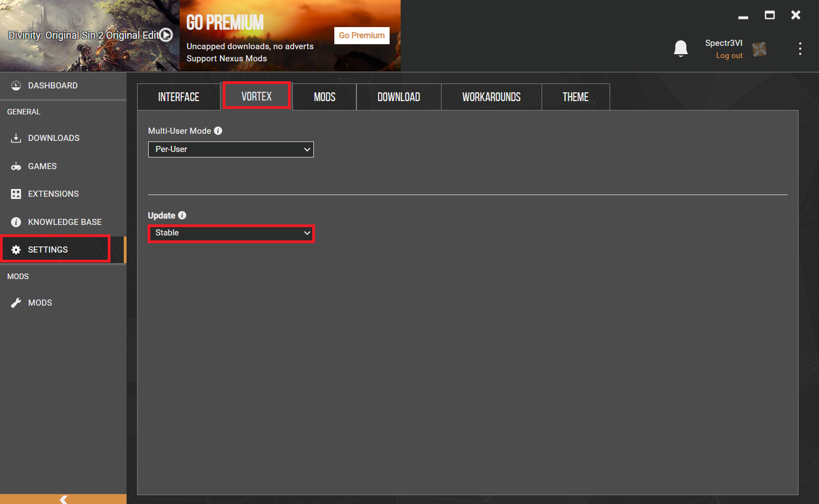
Task: Go to Downloads in the sidebar
Action: 54,138
